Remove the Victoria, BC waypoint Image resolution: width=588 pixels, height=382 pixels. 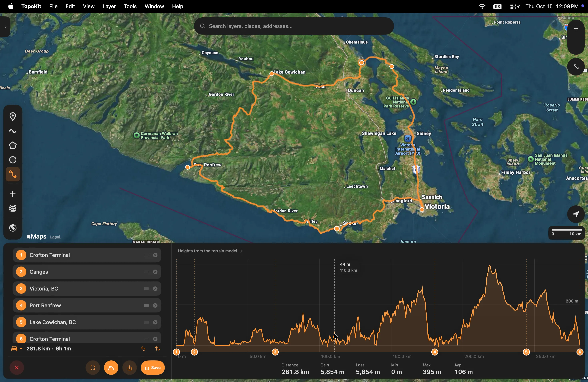tap(155, 289)
